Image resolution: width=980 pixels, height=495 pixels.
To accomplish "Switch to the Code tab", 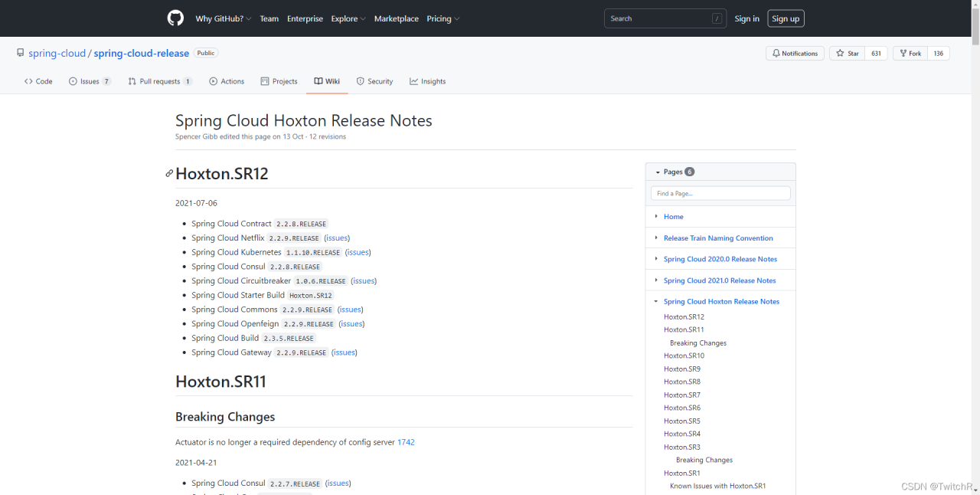I will pos(38,81).
